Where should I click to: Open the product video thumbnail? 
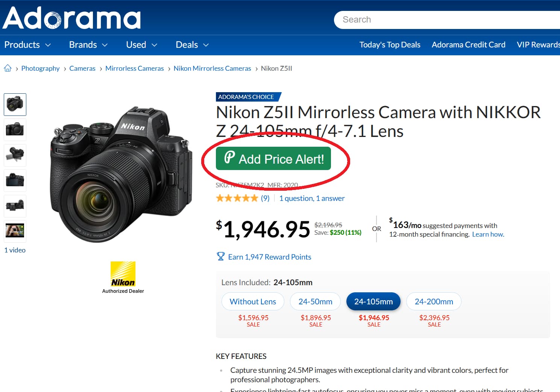coord(15,231)
